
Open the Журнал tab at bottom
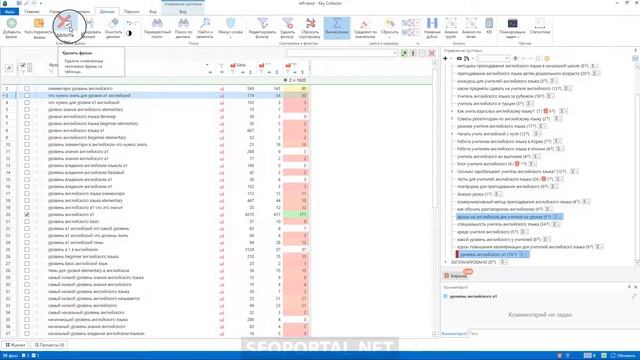tap(16, 345)
